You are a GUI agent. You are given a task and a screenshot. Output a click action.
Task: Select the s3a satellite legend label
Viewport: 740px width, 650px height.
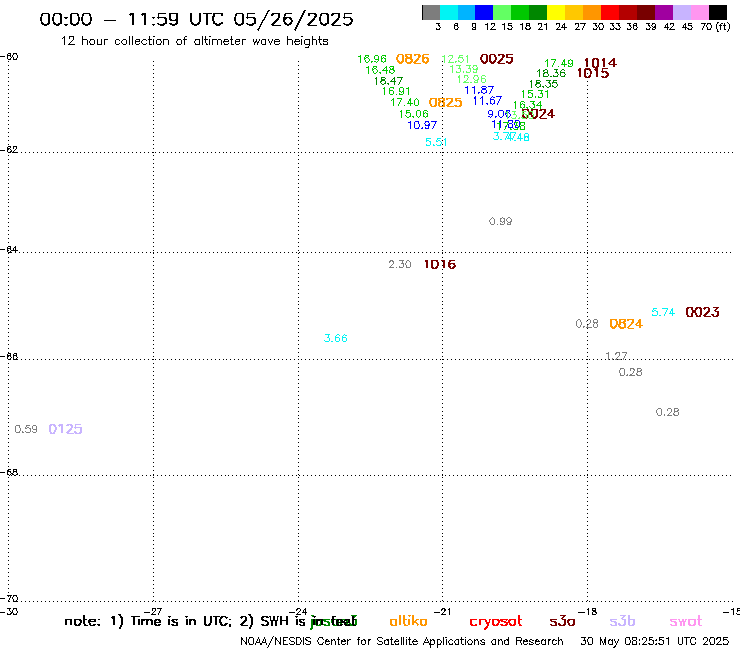click(562, 622)
